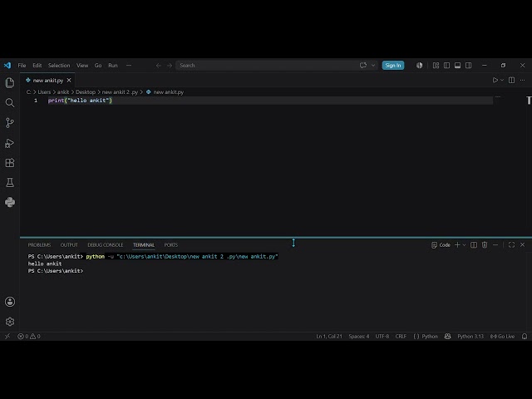Click the new ankit 2 .py breadcrumb folder

(120, 92)
